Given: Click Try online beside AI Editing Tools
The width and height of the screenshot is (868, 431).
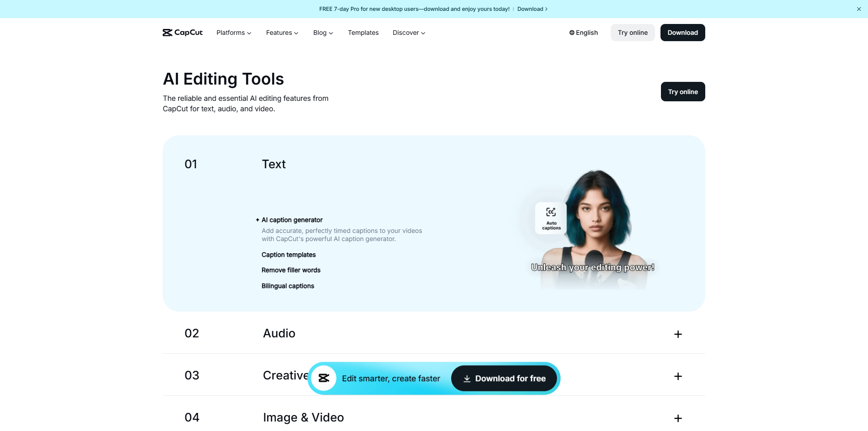Looking at the screenshot, I should pyautogui.click(x=683, y=92).
